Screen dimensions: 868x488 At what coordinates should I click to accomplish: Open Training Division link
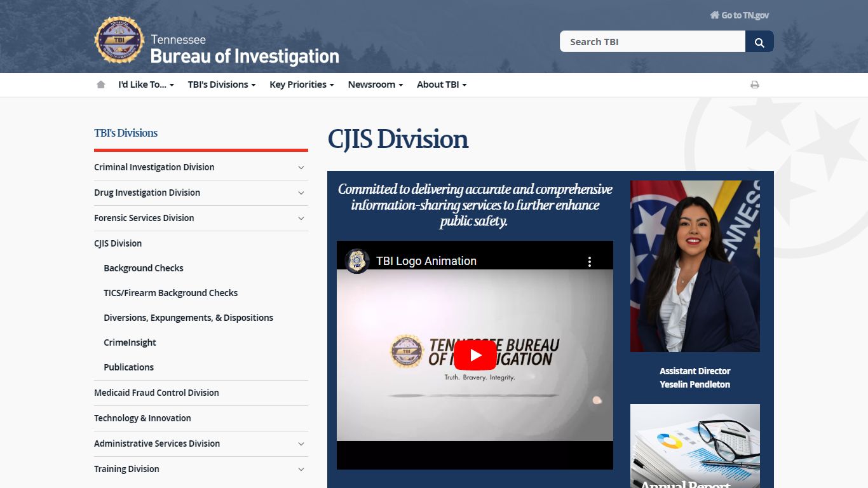click(x=126, y=469)
